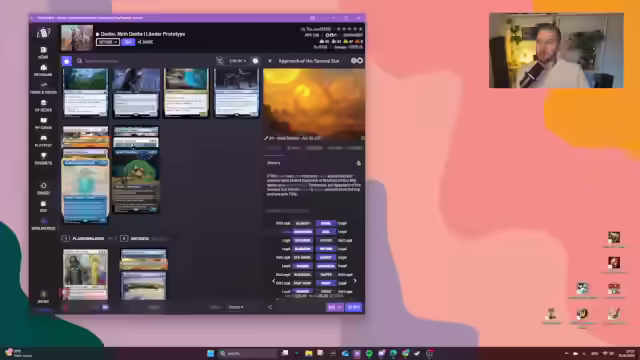
Task: Click the Share link next to Edit
Action: coord(145,42)
